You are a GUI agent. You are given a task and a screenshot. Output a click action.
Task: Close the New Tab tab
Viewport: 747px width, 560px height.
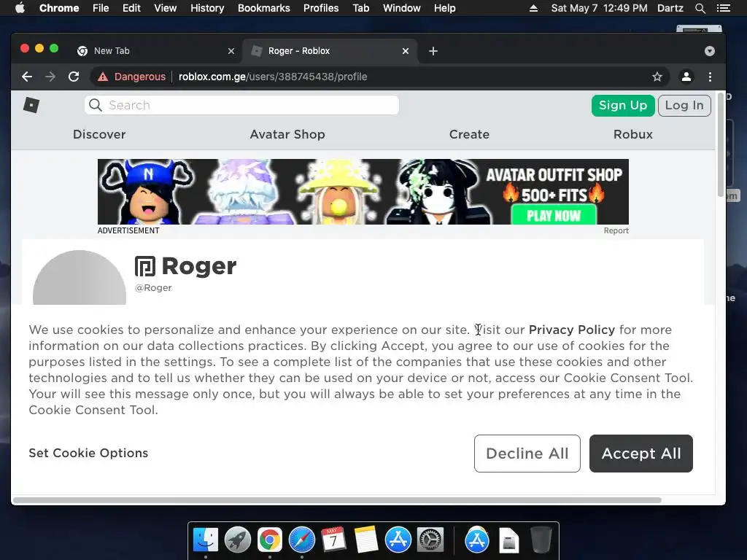[231, 51]
